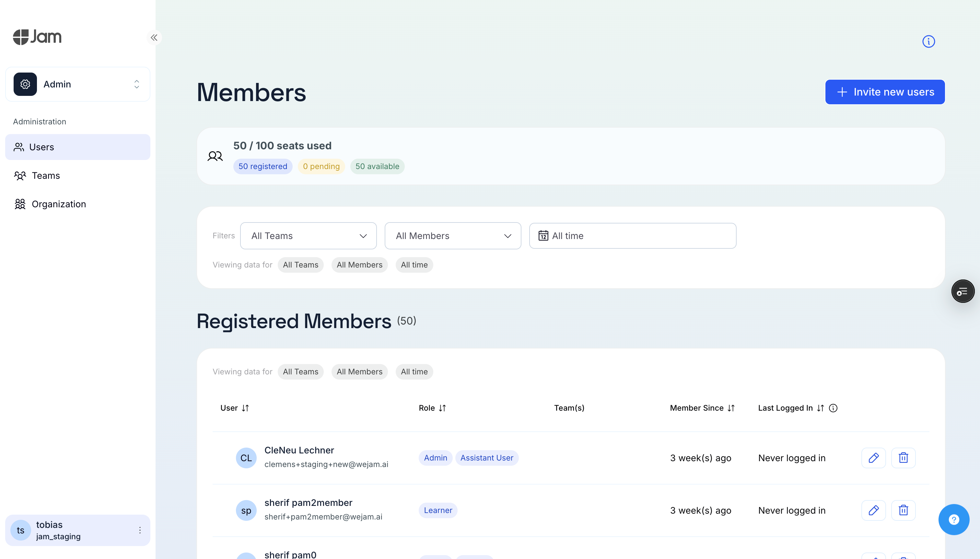Click sherif pam2member name
The image size is (980, 559).
(x=309, y=503)
